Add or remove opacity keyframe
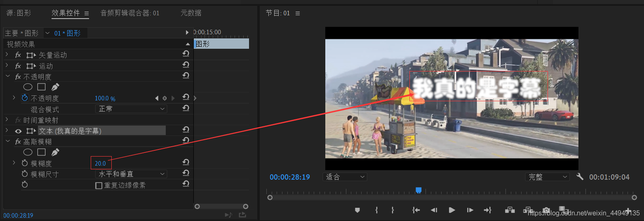This screenshot has width=644, height=221. 165,98
